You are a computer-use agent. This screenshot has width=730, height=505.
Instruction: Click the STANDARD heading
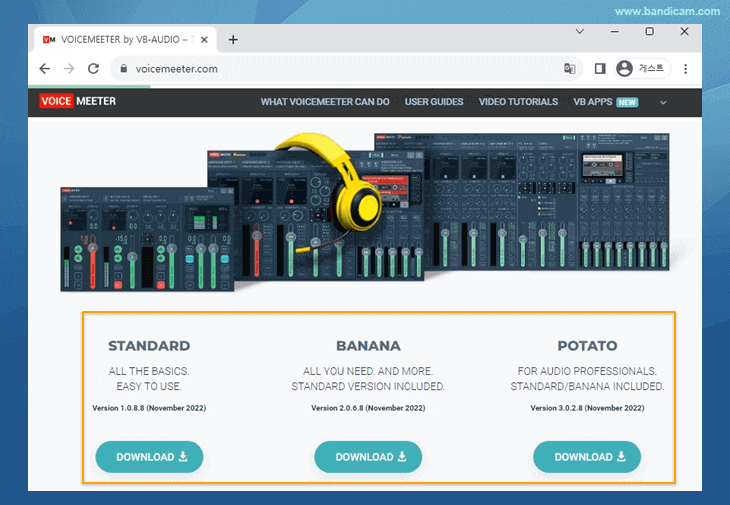[149, 346]
